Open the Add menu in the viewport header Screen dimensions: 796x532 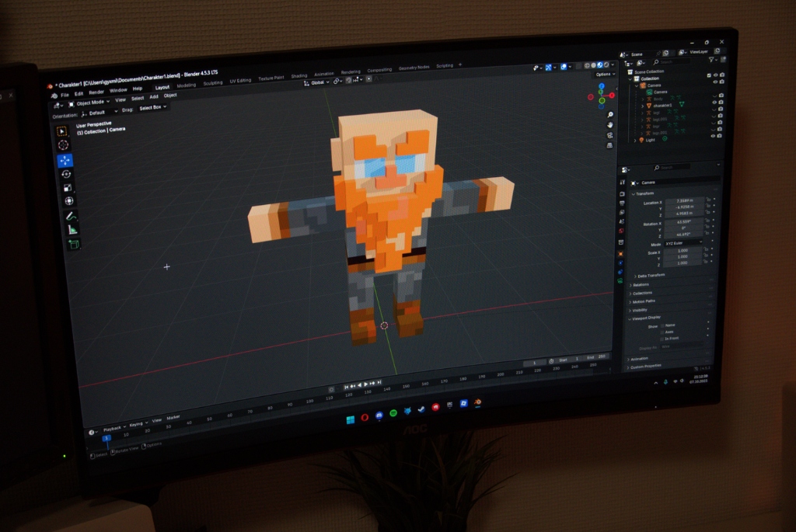click(153, 96)
